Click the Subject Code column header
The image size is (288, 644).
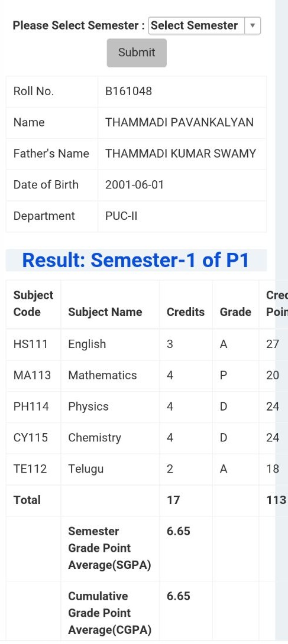pos(33,304)
